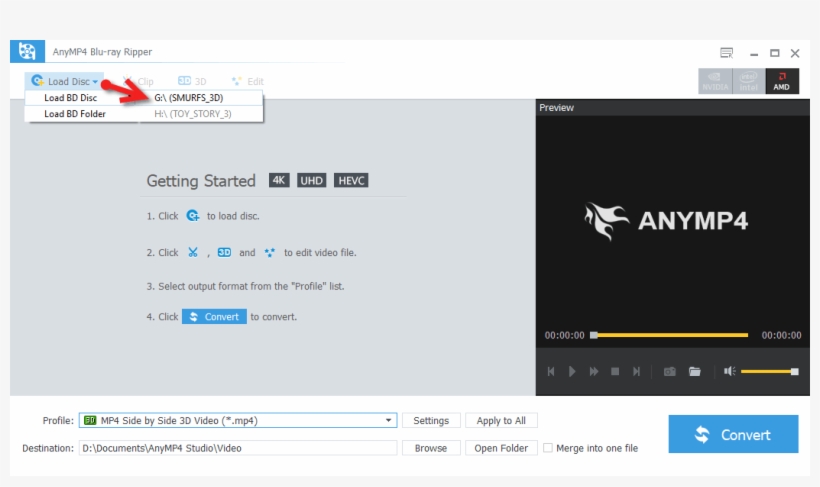Skip to previous chapter in preview
Image resolution: width=820 pixels, height=487 pixels.
point(551,371)
